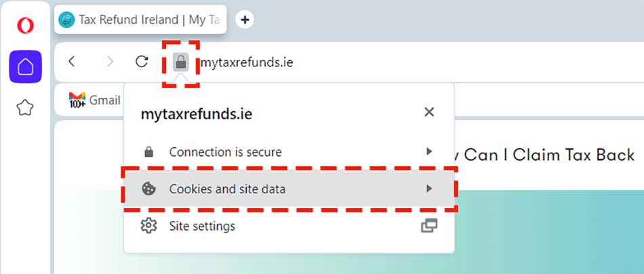644x274 pixels.
Task: Open the Gmail bookmark
Action: pos(95,100)
